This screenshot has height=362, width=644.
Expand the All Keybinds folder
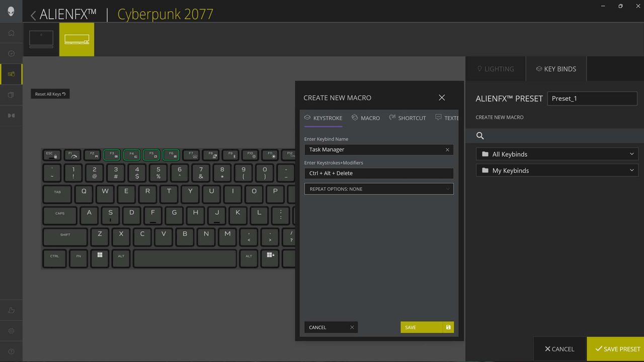(x=557, y=154)
